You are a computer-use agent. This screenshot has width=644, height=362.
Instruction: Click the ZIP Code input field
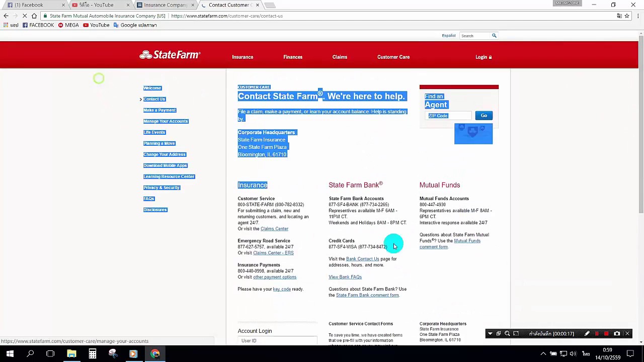(448, 116)
